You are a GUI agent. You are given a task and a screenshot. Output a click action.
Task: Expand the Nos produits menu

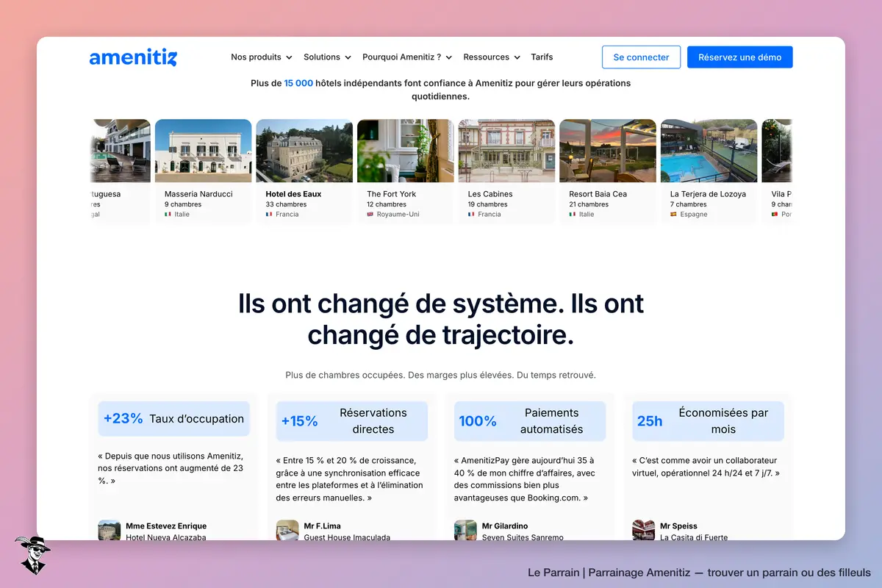262,57
